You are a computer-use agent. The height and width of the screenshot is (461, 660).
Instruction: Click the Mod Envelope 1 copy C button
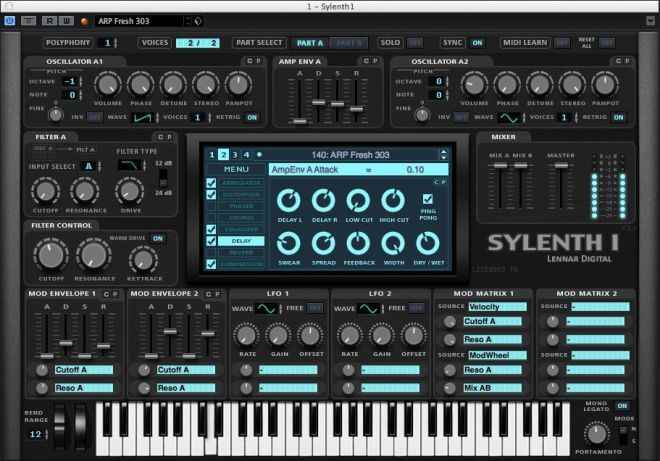106,294
